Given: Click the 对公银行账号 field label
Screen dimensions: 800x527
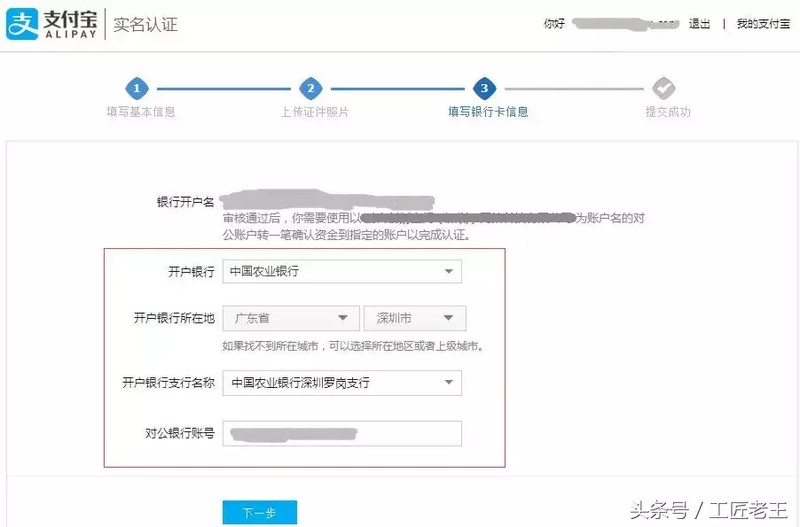Looking at the screenshot, I should 180,434.
